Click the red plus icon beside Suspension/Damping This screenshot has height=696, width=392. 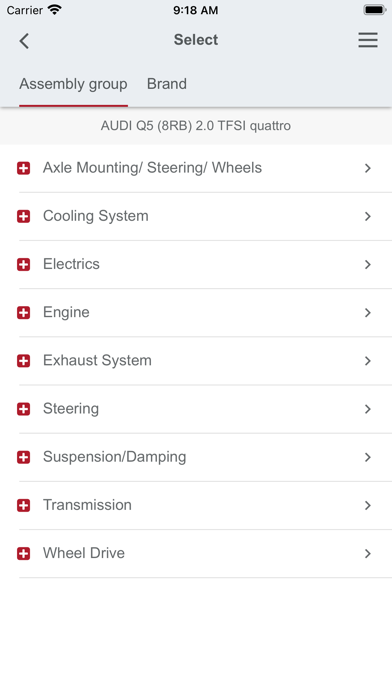pos(24,457)
